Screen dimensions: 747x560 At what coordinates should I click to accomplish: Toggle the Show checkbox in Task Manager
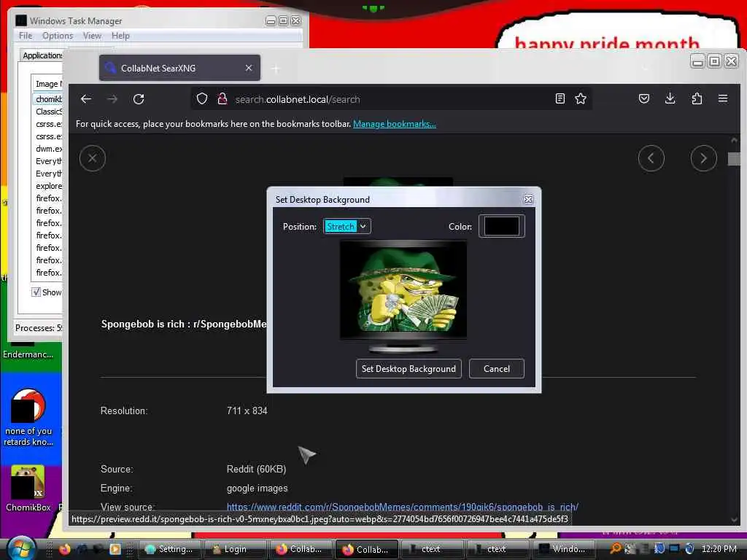coord(36,292)
